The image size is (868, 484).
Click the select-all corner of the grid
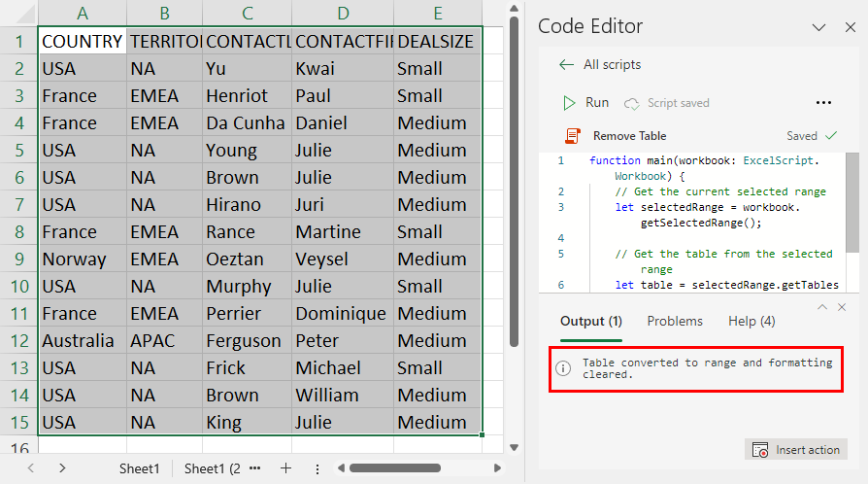18,13
